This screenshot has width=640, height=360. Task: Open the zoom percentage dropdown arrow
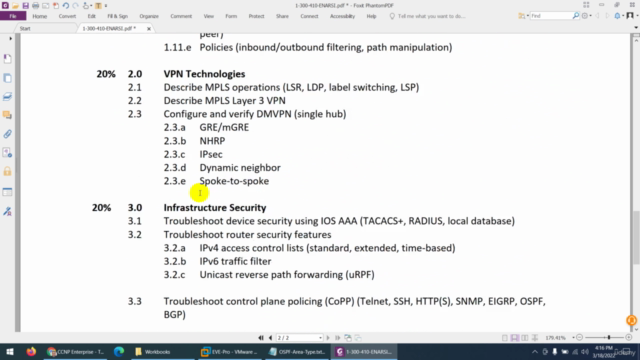(x=573, y=338)
